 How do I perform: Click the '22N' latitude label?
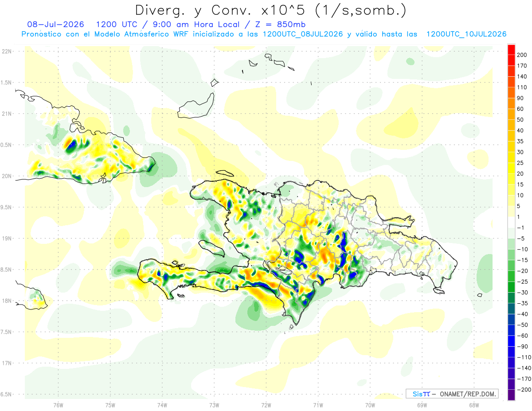[6, 51]
